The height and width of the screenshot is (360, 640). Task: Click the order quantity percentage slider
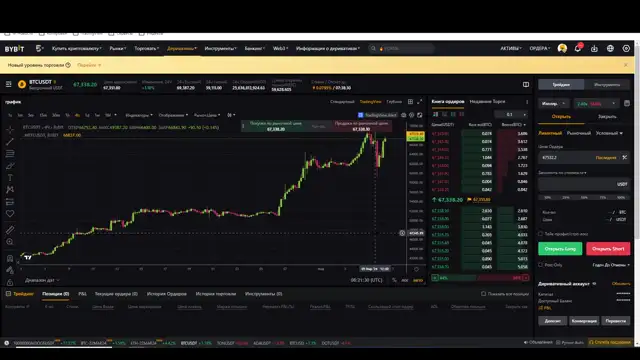(x=584, y=198)
